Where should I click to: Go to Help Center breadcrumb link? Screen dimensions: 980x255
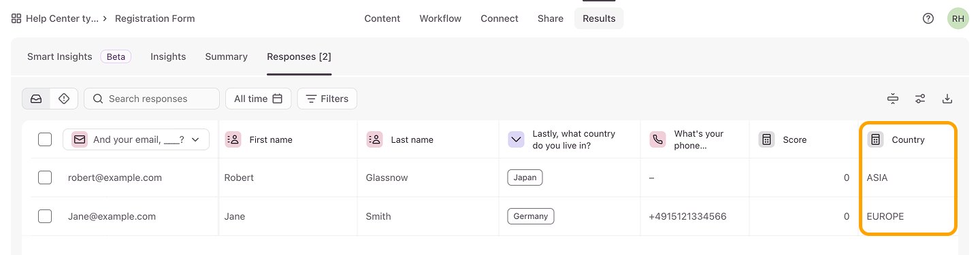[x=62, y=18]
